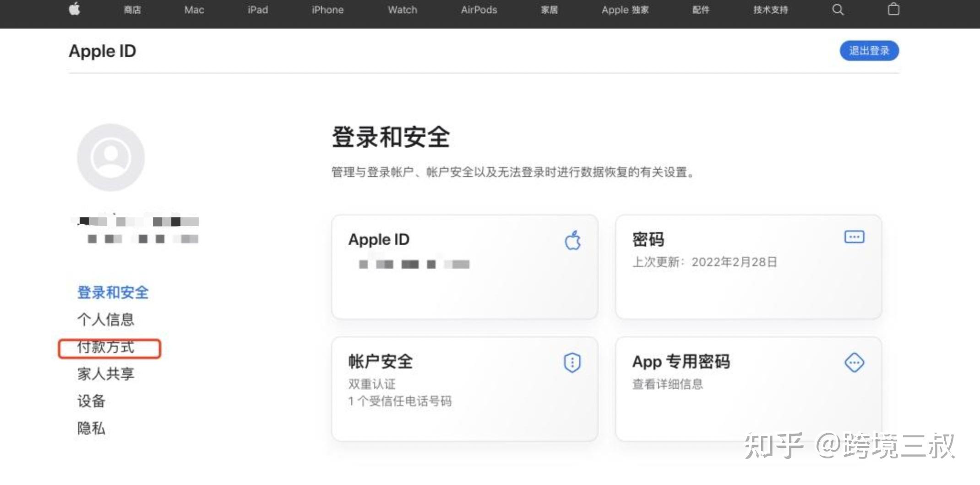Open the 密码 card title
The image size is (980, 485).
tap(648, 239)
